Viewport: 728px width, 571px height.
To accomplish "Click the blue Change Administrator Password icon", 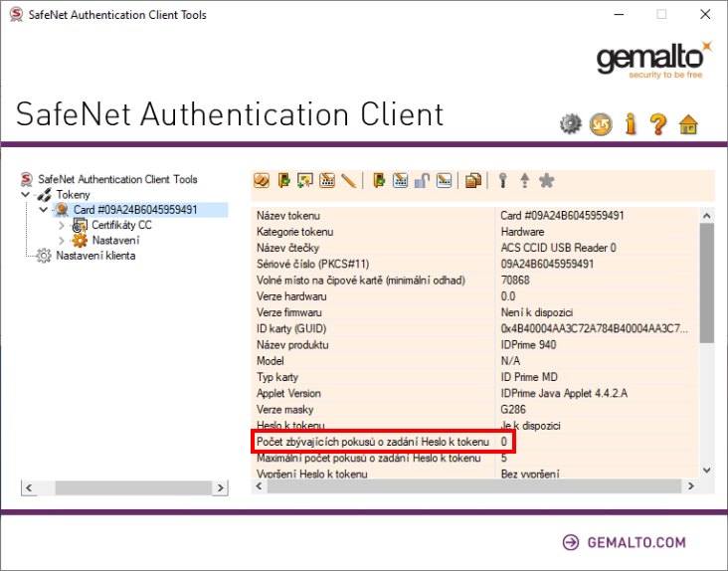I will tap(400, 180).
